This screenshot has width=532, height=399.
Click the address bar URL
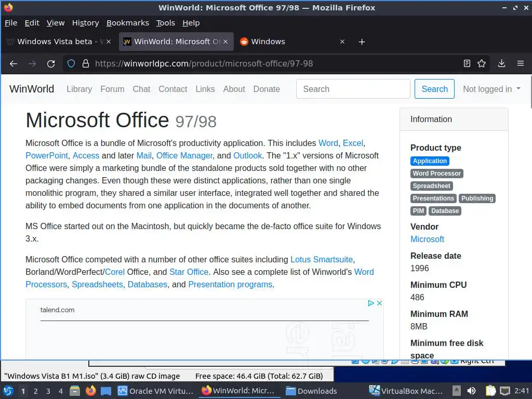(204, 63)
